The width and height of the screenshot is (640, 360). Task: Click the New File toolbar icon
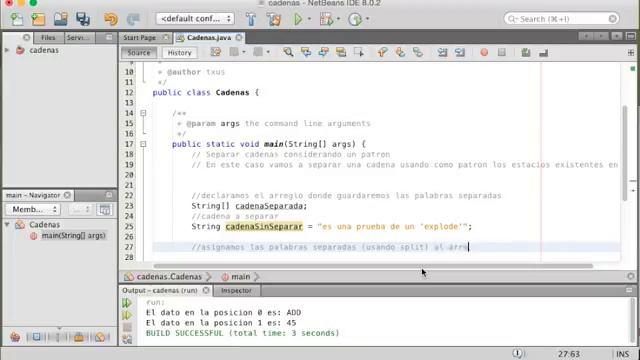[x=17, y=19]
